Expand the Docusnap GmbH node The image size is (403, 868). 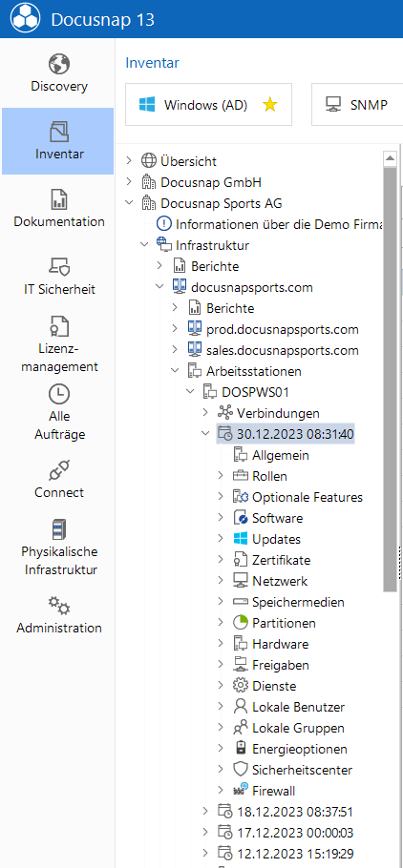pyautogui.click(x=129, y=182)
